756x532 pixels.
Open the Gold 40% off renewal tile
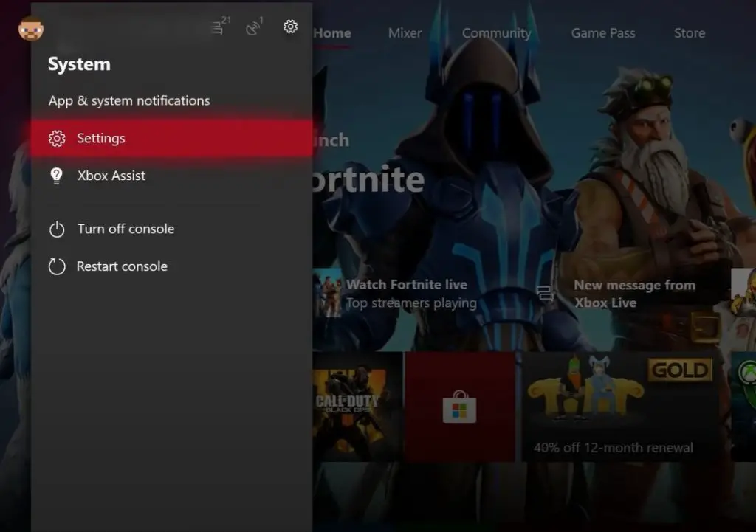tap(621, 407)
